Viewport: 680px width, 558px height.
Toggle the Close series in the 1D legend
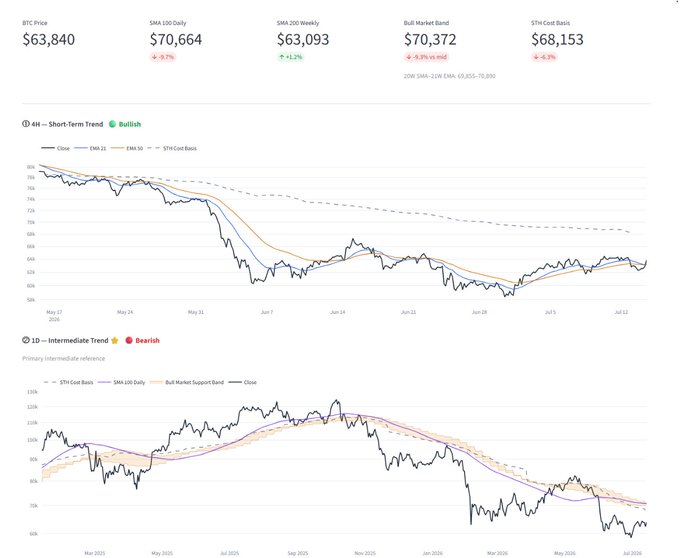pos(243,382)
